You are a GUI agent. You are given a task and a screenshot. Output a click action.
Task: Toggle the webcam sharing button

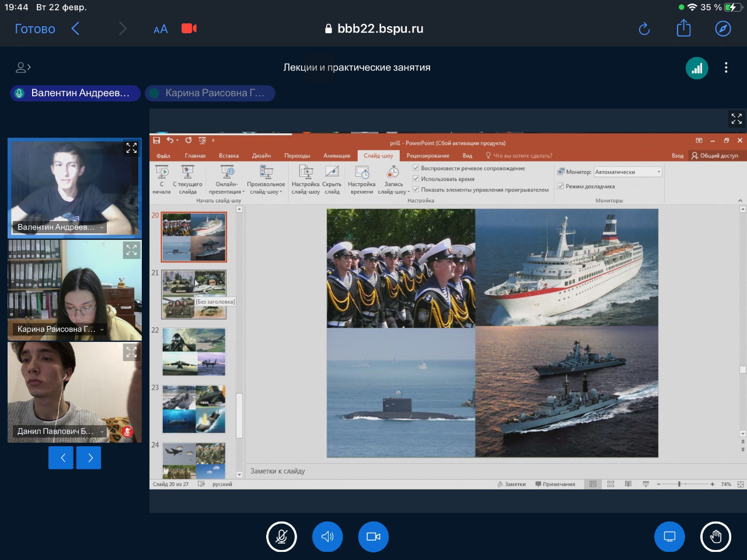tap(373, 537)
